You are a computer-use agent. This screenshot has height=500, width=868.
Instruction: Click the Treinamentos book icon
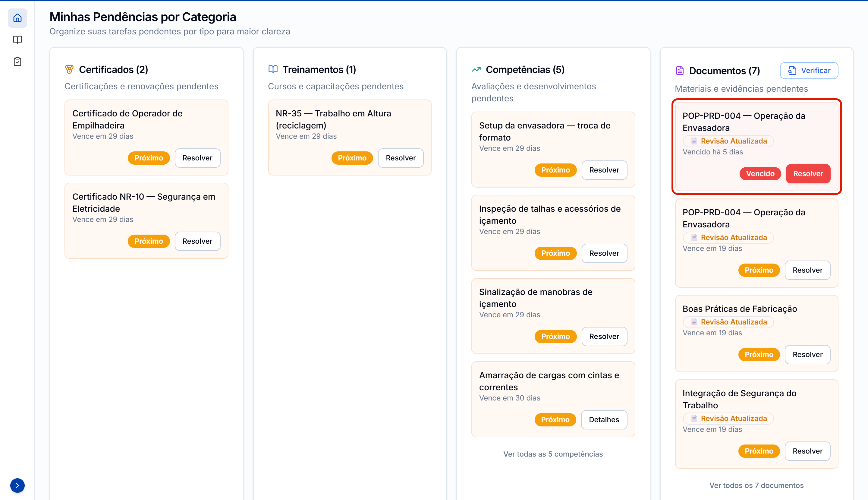(273, 70)
